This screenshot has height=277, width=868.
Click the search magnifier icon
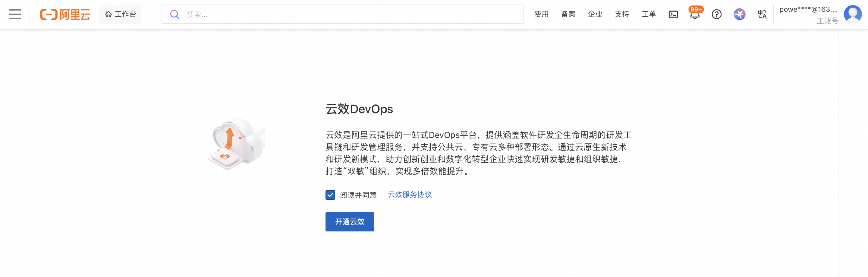click(x=174, y=14)
